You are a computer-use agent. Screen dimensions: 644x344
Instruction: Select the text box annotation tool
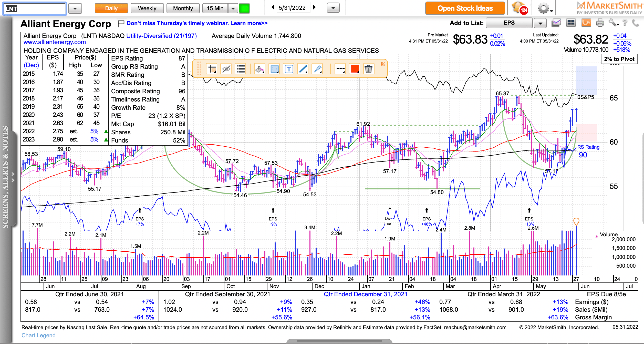[x=289, y=69]
